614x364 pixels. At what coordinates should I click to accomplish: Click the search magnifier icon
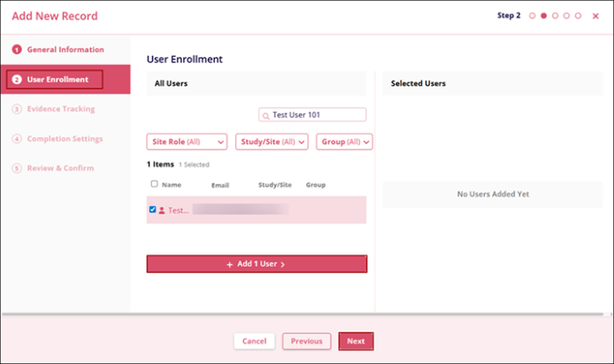pyautogui.click(x=265, y=115)
